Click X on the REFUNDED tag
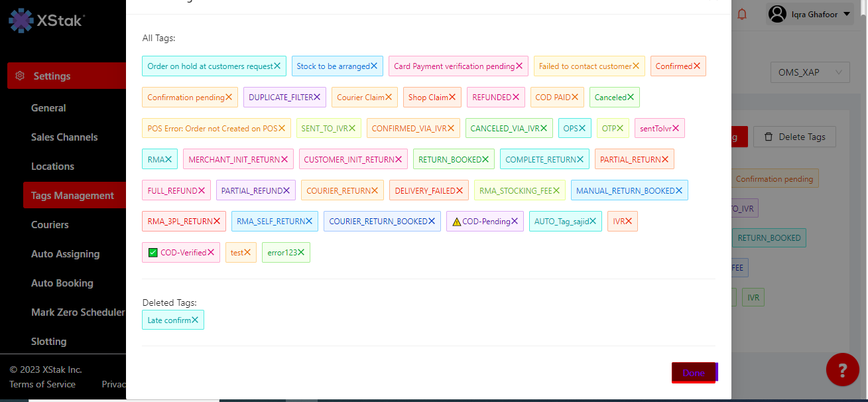Image resolution: width=868 pixels, height=402 pixels. [x=516, y=98]
